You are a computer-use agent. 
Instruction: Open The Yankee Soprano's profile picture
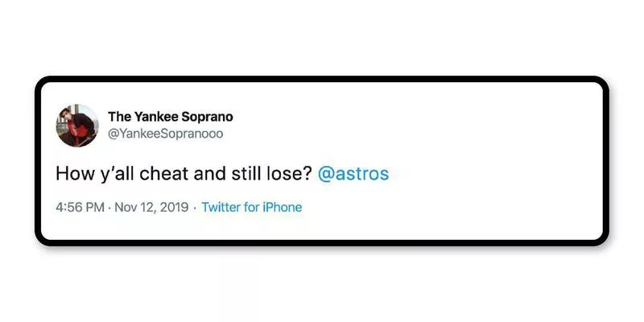pos(77,126)
